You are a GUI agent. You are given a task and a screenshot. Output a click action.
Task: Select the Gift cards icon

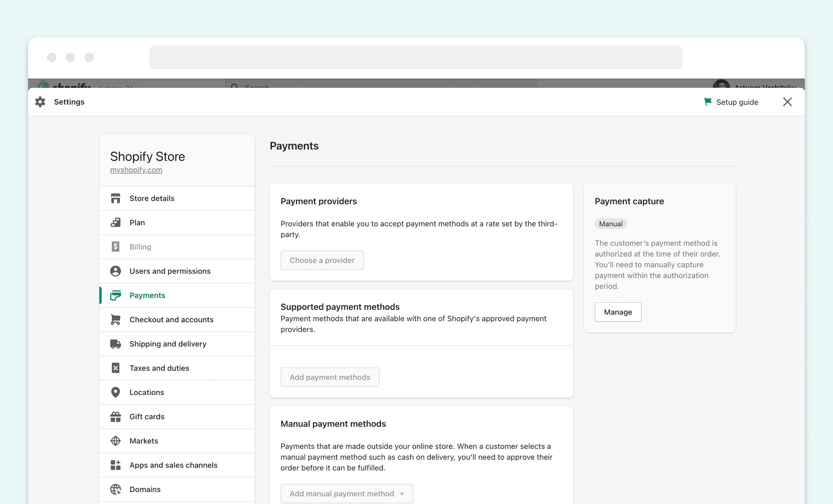116,416
